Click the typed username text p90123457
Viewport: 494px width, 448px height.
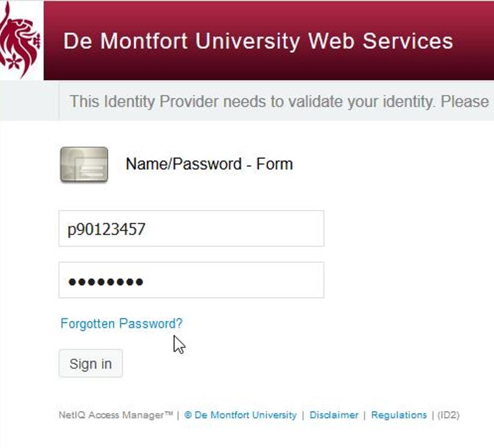107,229
